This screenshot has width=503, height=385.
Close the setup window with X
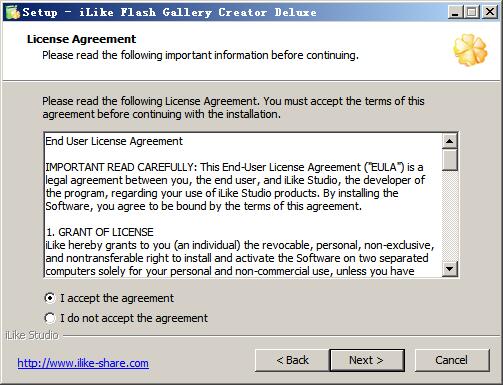[490, 12]
